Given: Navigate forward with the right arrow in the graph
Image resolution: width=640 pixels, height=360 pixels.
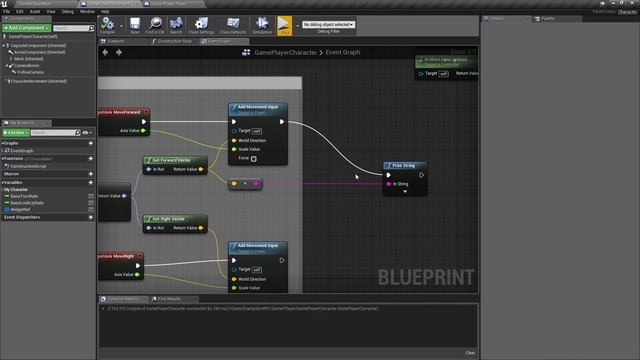Looking at the screenshot, I should 119,52.
